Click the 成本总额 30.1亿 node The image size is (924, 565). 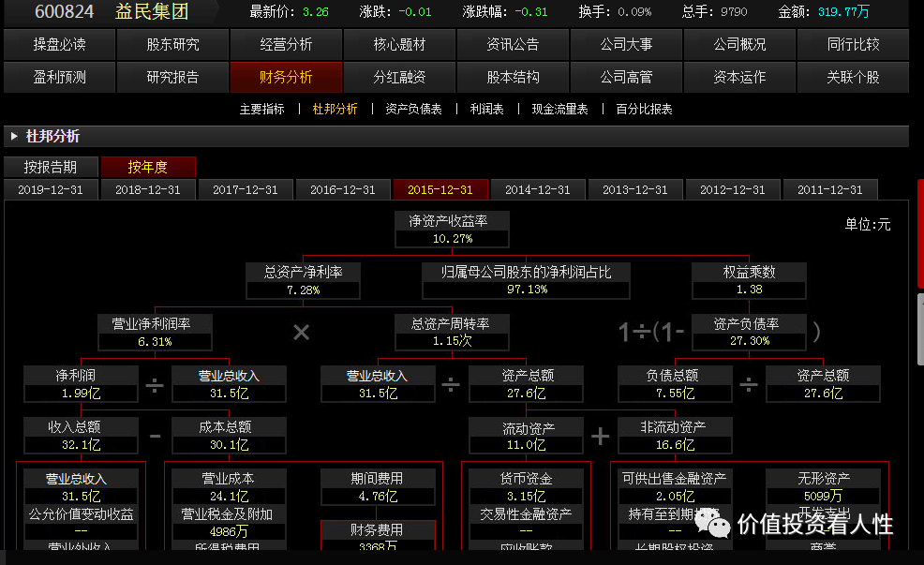(x=230, y=436)
